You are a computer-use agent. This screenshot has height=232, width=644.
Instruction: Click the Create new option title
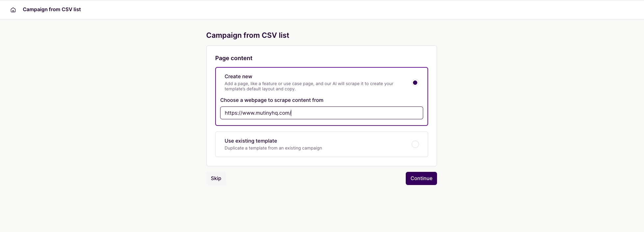point(238,77)
